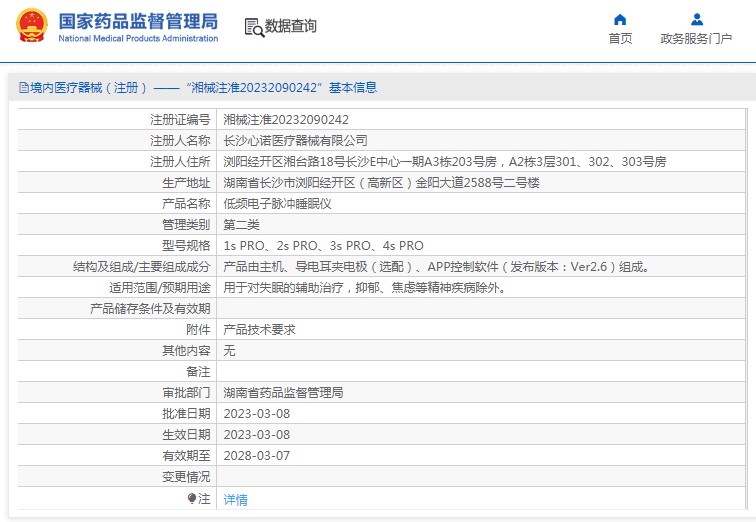Click the 政务服务门户 person icon
This screenshot has width=756, height=522.
(697, 19)
